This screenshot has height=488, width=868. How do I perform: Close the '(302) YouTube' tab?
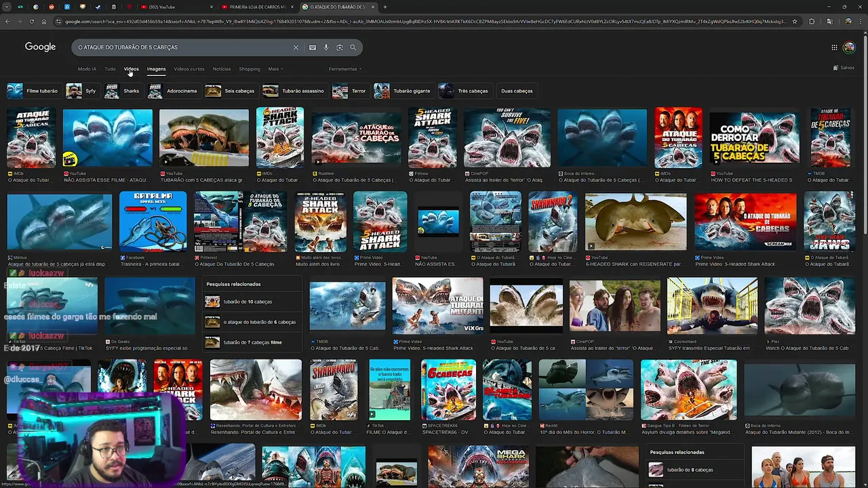point(213,7)
